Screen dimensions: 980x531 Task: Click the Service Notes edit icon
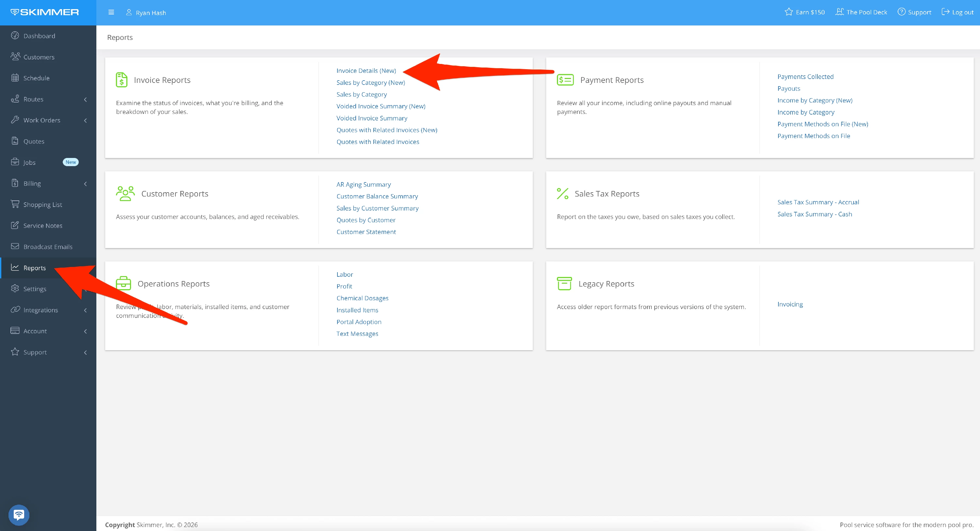[x=15, y=225]
